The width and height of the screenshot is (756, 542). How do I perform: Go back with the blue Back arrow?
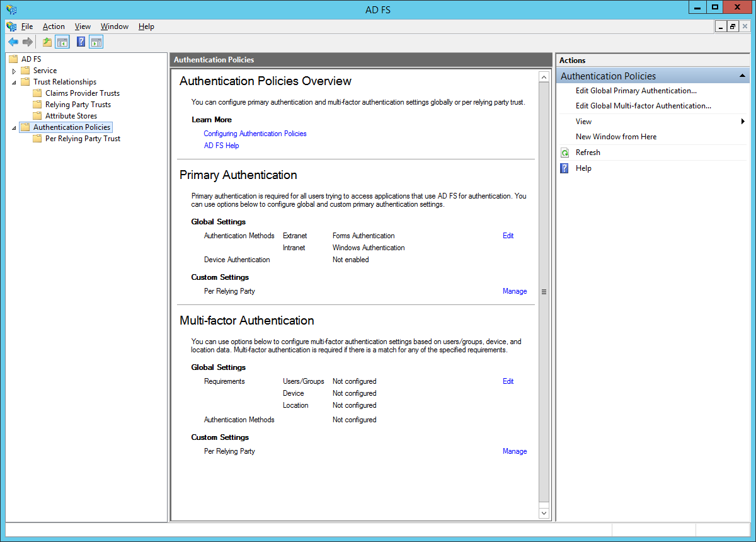pyautogui.click(x=13, y=42)
